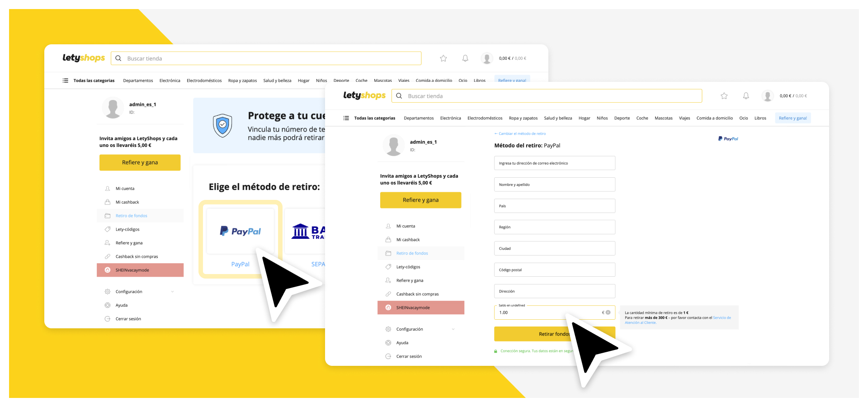Open SHEINvacaymode item in front window sidebar
Image resolution: width=868 pixels, height=407 pixels.
click(x=421, y=308)
